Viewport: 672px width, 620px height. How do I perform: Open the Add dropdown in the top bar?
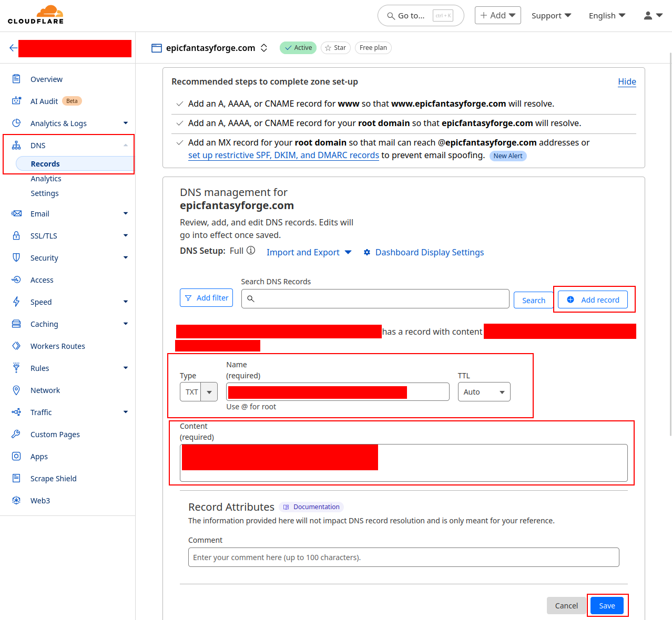pos(497,15)
